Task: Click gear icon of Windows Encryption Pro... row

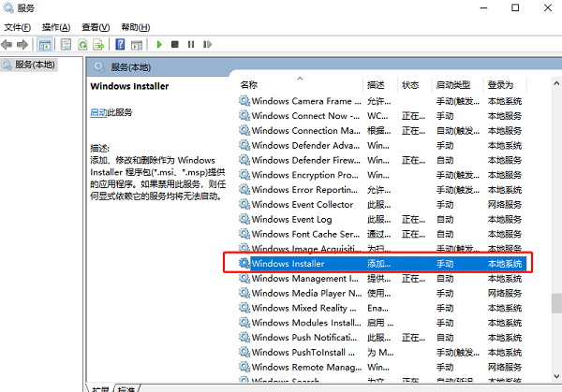Action: click(244, 175)
